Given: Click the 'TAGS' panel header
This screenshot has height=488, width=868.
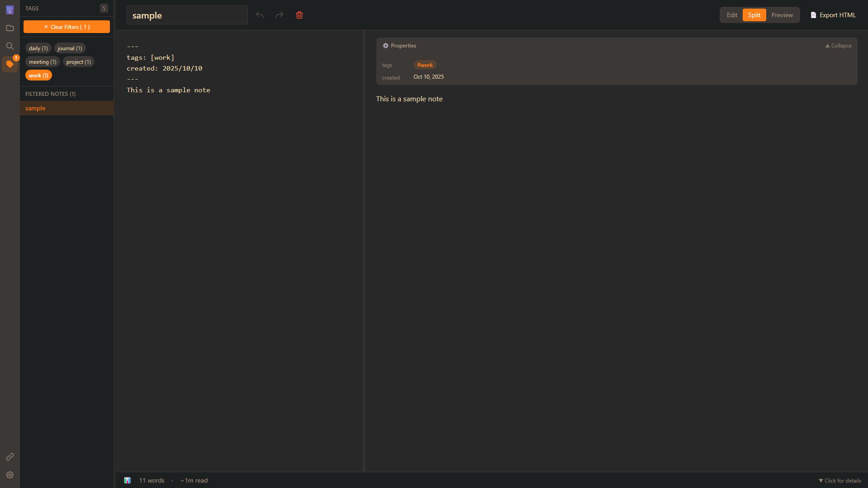Looking at the screenshot, I should (x=32, y=8).
